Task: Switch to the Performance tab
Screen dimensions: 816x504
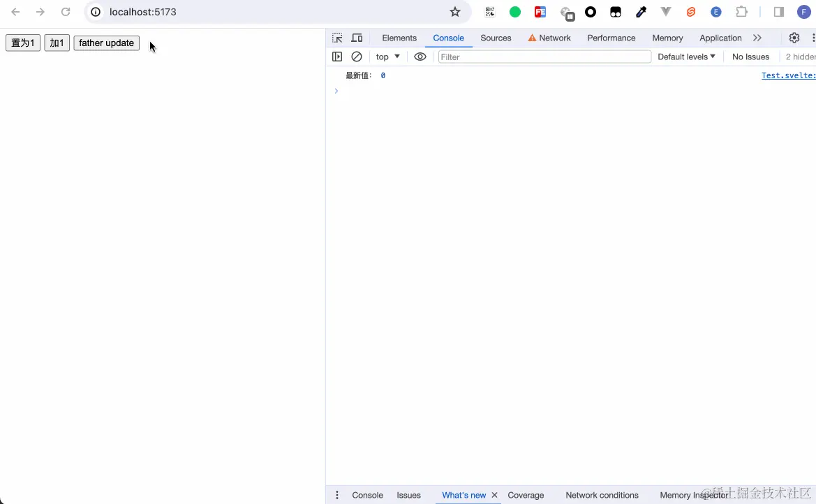Action: 611,38
